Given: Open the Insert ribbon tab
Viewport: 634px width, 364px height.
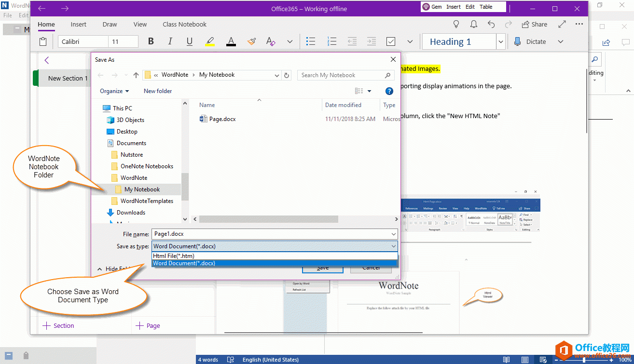Looking at the screenshot, I should tap(79, 24).
